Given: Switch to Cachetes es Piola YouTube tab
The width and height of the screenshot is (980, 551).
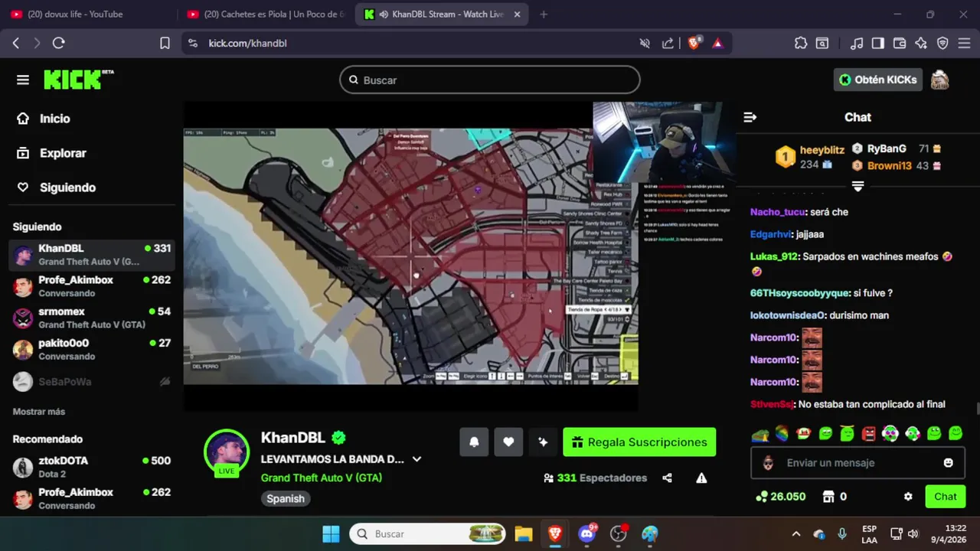Looking at the screenshot, I should pos(266,15).
